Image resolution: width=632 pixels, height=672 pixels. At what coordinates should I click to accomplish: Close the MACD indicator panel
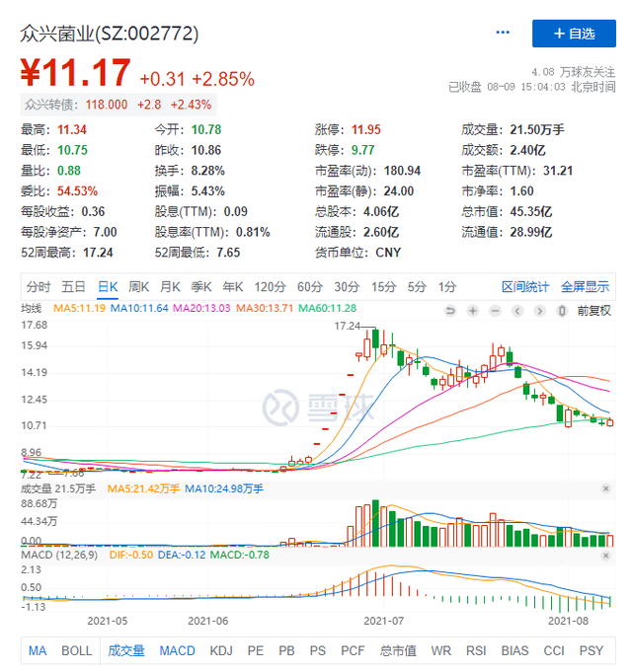pyautogui.click(x=605, y=556)
